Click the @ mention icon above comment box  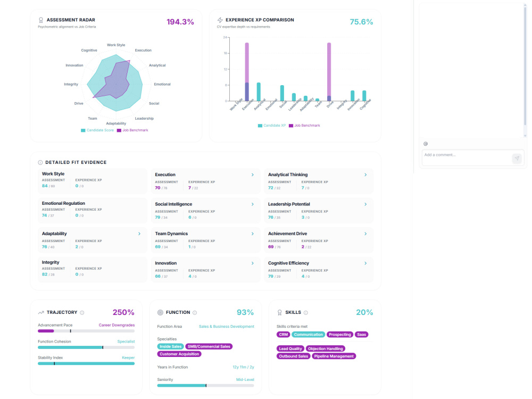pos(426,144)
